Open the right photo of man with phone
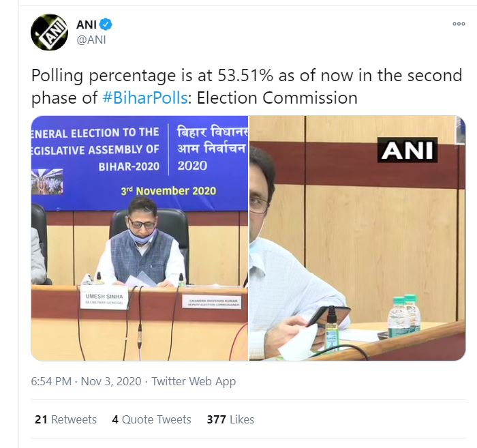The image size is (477, 448). 357,238
